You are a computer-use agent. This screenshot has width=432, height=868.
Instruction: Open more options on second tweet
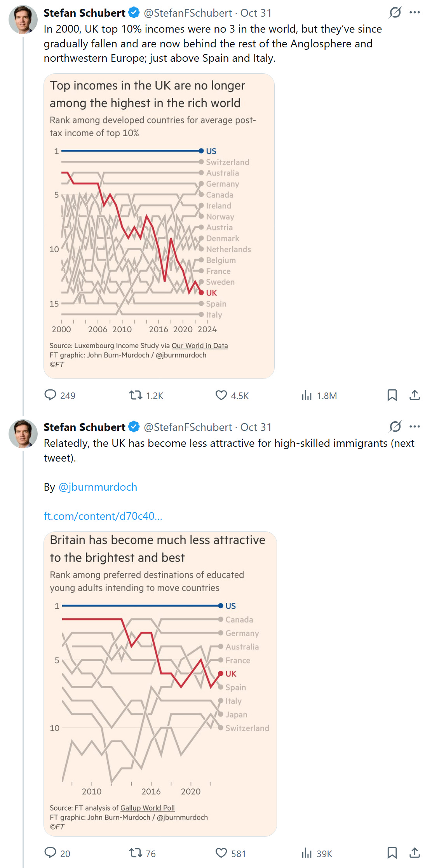point(415,427)
